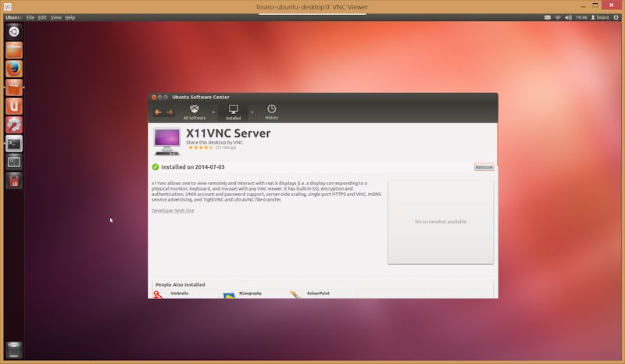Go forward in Ubuntu Software Center
Image resolution: width=625 pixels, height=364 pixels.
click(x=170, y=112)
